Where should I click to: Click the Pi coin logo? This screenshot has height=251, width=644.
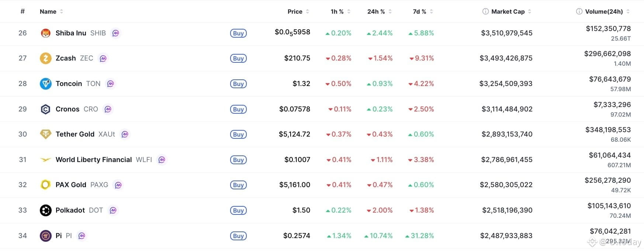click(x=45, y=235)
